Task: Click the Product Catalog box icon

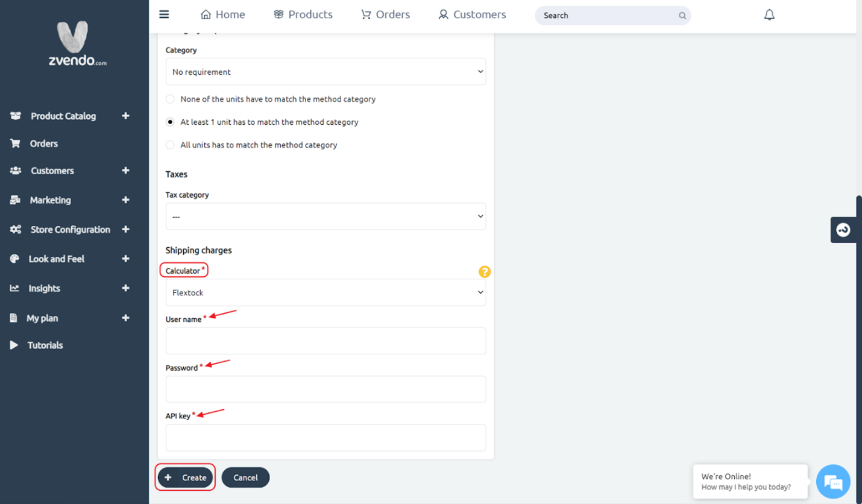Action: [15, 116]
